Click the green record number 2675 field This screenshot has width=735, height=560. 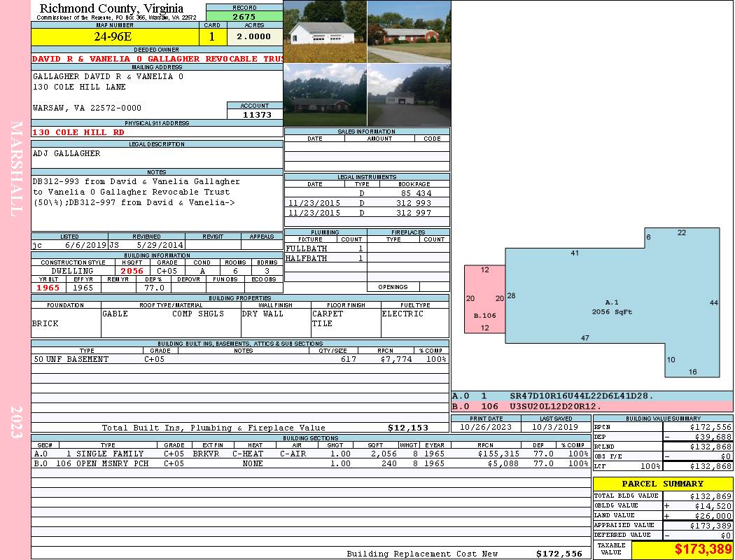pyautogui.click(x=244, y=17)
